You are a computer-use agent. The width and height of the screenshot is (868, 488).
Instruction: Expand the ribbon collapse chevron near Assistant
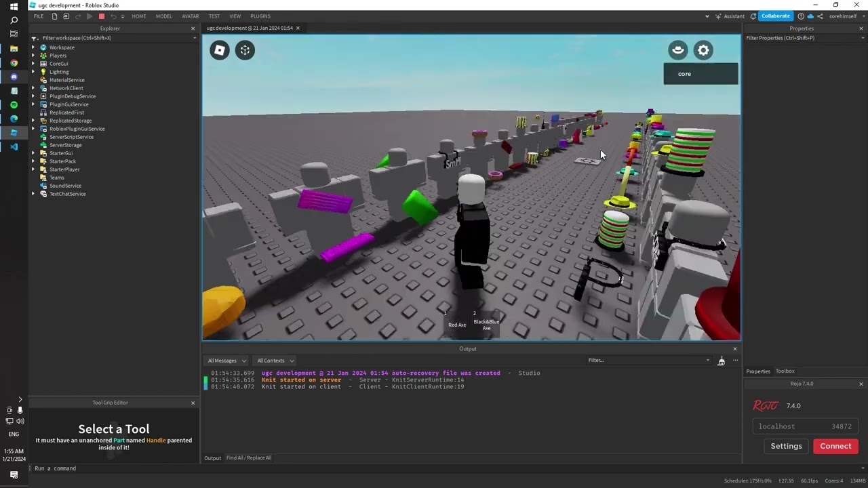tap(707, 16)
